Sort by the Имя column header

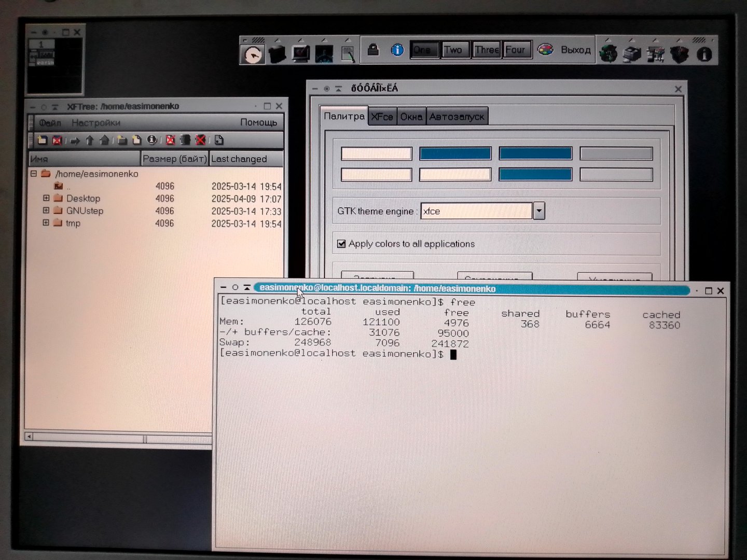(84, 159)
